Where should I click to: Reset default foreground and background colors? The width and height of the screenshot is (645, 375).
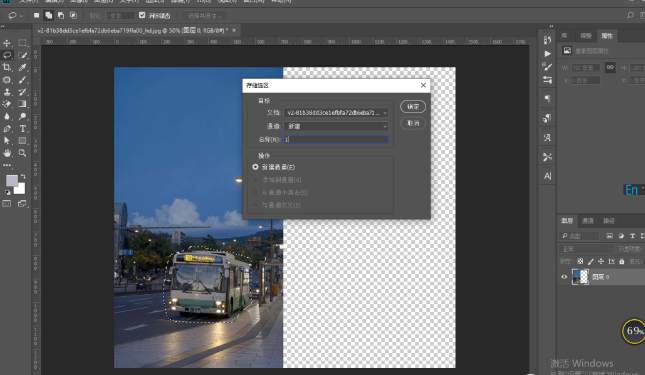(7, 192)
